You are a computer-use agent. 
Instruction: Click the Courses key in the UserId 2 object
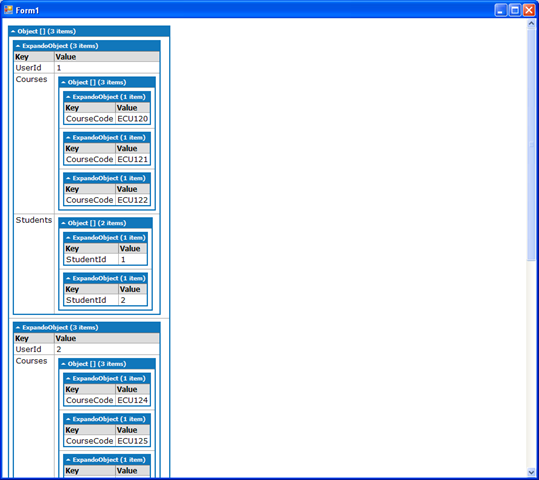click(x=31, y=361)
